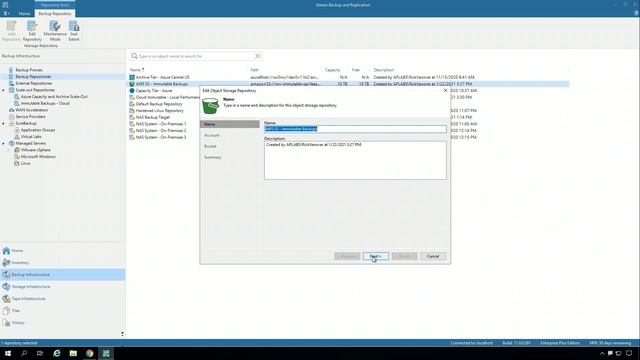Select the Default Backup Repository row

159,104
